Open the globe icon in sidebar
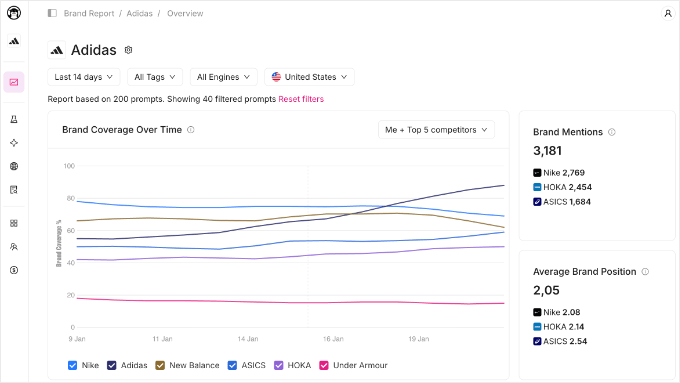The width and height of the screenshot is (680, 383). [14, 166]
